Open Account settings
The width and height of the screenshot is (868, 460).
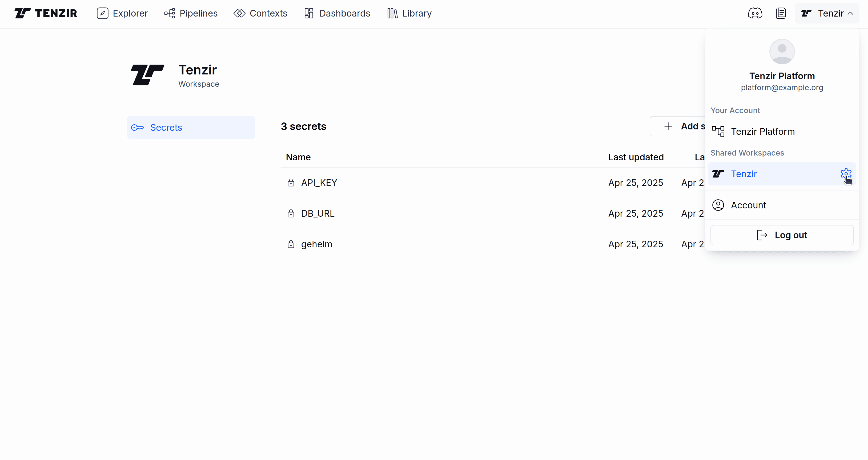pyautogui.click(x=748, y=205)
